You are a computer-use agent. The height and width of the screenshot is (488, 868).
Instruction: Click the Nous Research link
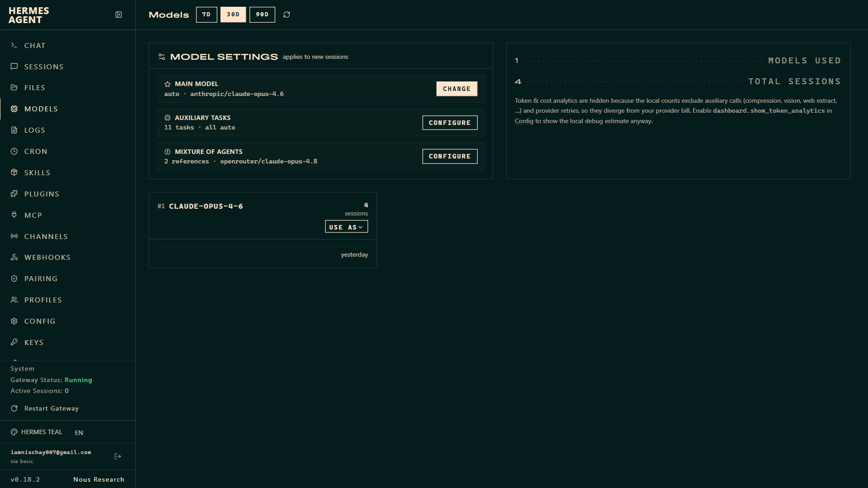pyautogui.click(x=99, y=479)
